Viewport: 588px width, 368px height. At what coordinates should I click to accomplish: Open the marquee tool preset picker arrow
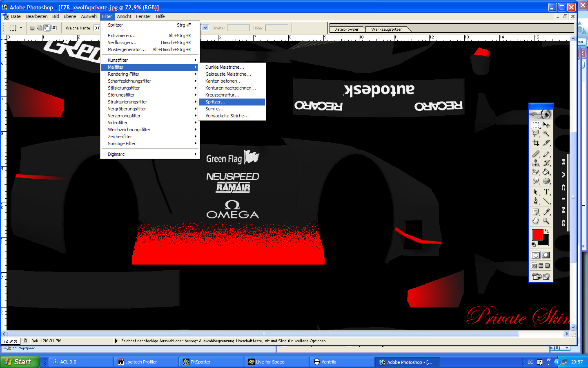pos(21,28)
